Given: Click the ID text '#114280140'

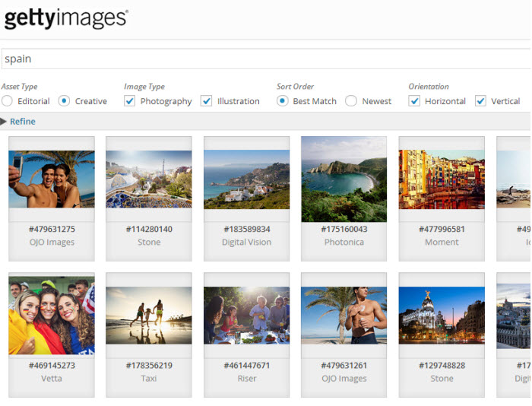Looking at the screenshot, I should click(149, 229).
